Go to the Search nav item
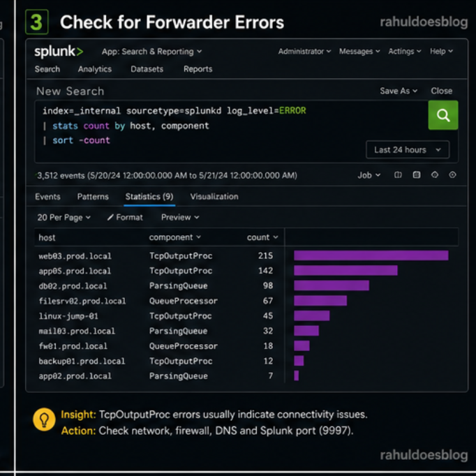The height and width of the screenshot is (476, 476). point(47,69)
